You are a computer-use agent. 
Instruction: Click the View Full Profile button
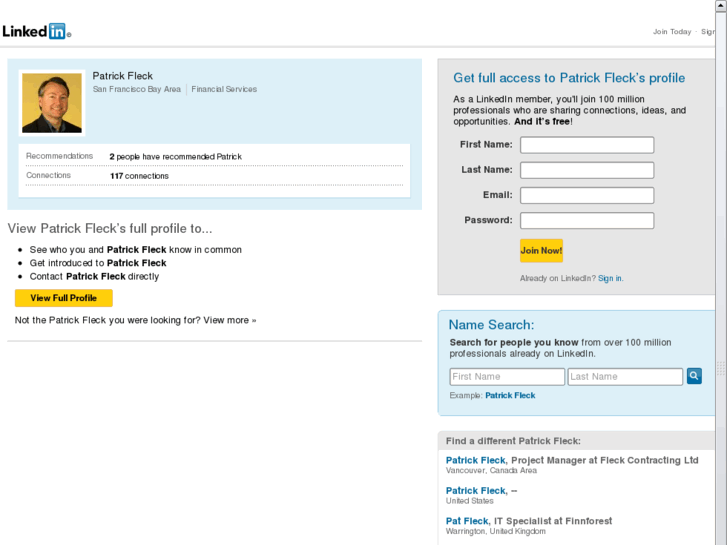64,298
